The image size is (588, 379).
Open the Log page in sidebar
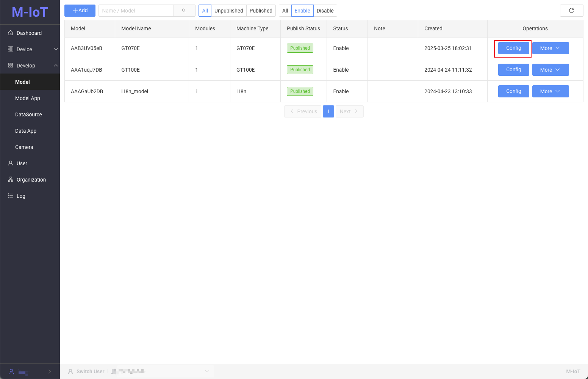click(x=21, y=196)
